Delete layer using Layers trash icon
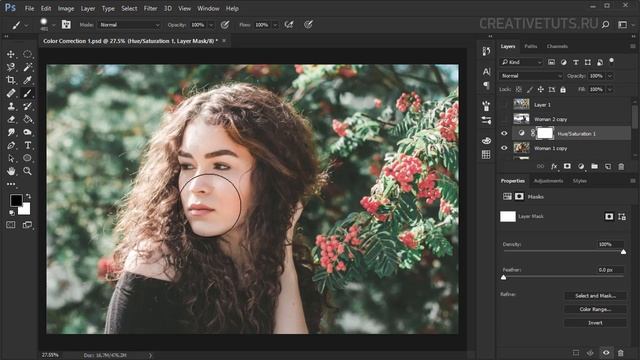640x360 pixels. tap(621, 166)
